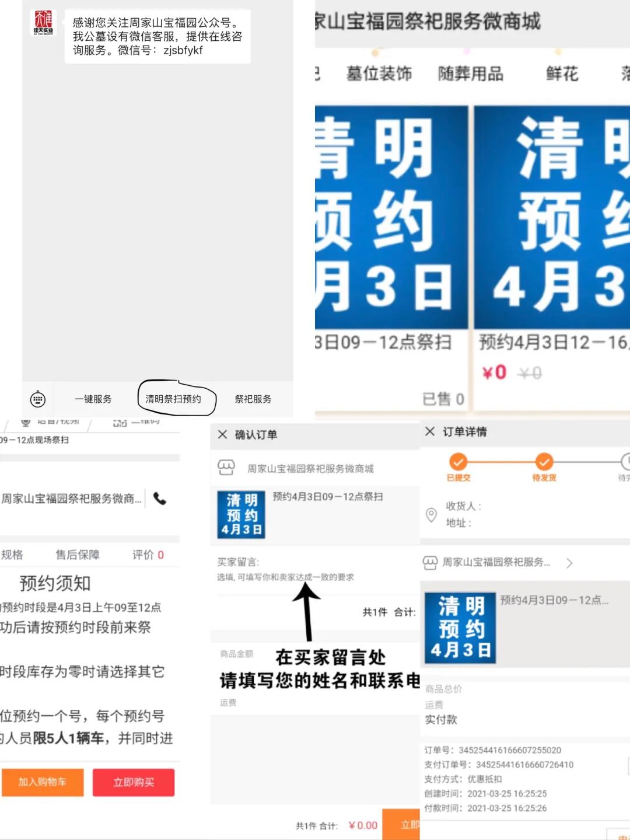The height and width of the screenshot is (840, 630).
Task: Open shop name 周家山宝福园祭祀服务微商城 on confirm page
Action: click(x=310, y=469)
